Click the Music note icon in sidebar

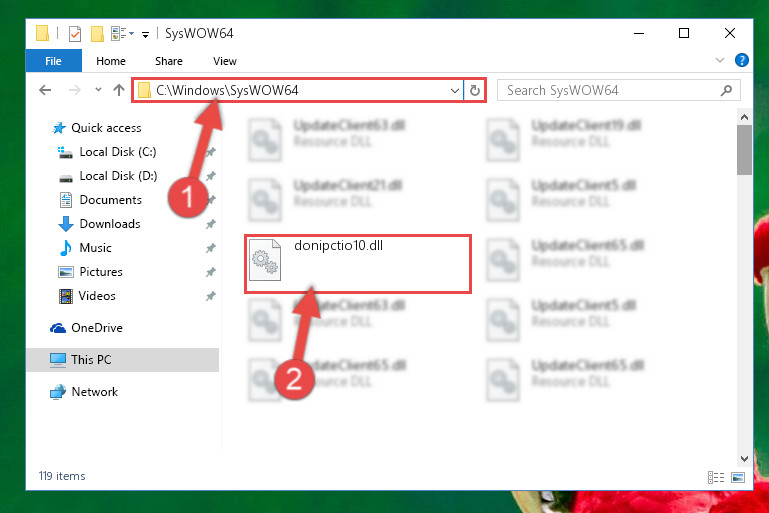point(66,248)
